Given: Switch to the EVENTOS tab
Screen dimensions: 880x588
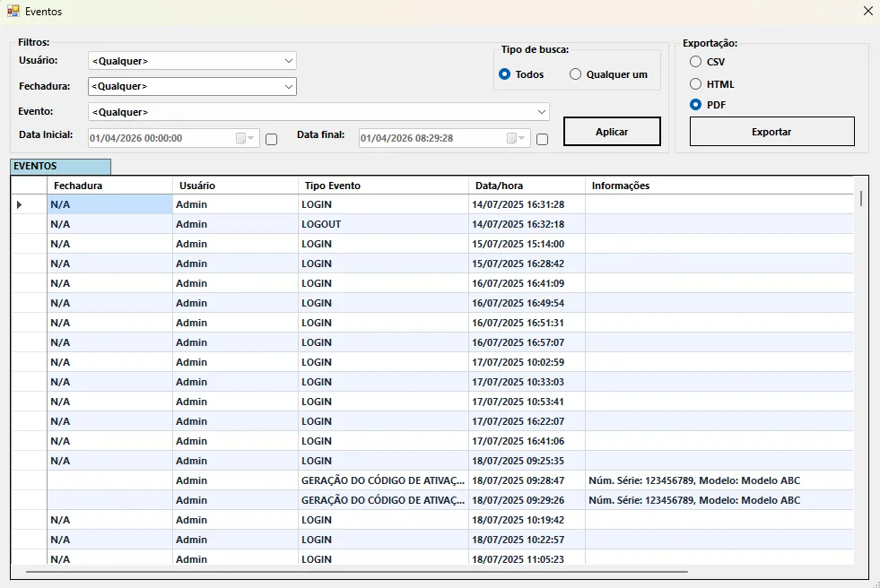Looking at the screenshot, I should point(61,166).
